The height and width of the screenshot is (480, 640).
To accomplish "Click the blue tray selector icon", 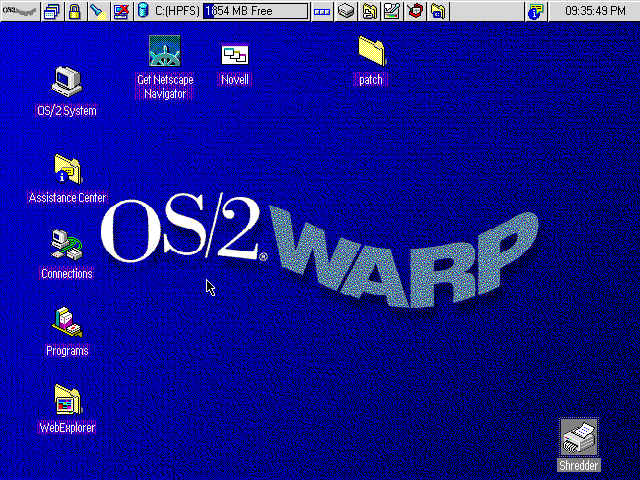I will tap(322, 11).
